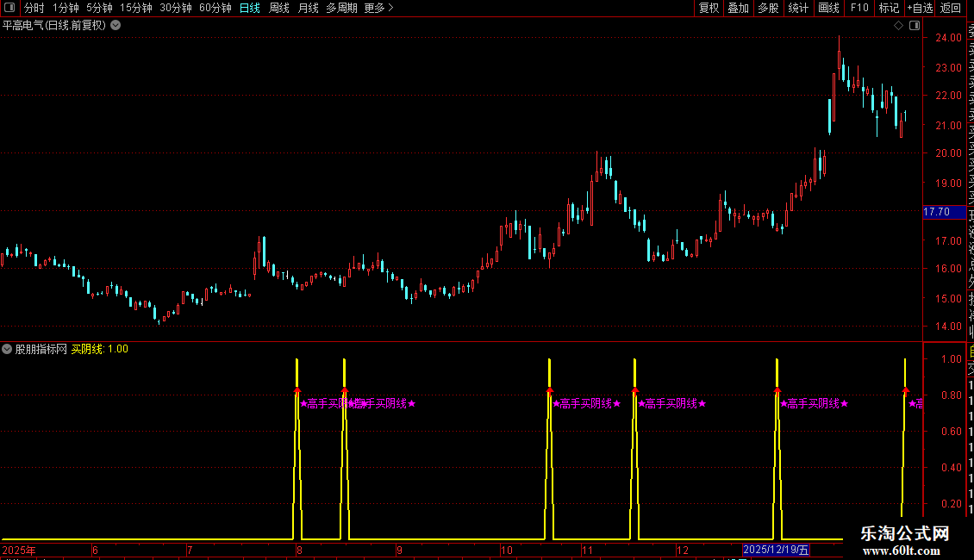974x560 pixels.
Task: Click the diamond icon above main chart
Action: pos(898,26)
